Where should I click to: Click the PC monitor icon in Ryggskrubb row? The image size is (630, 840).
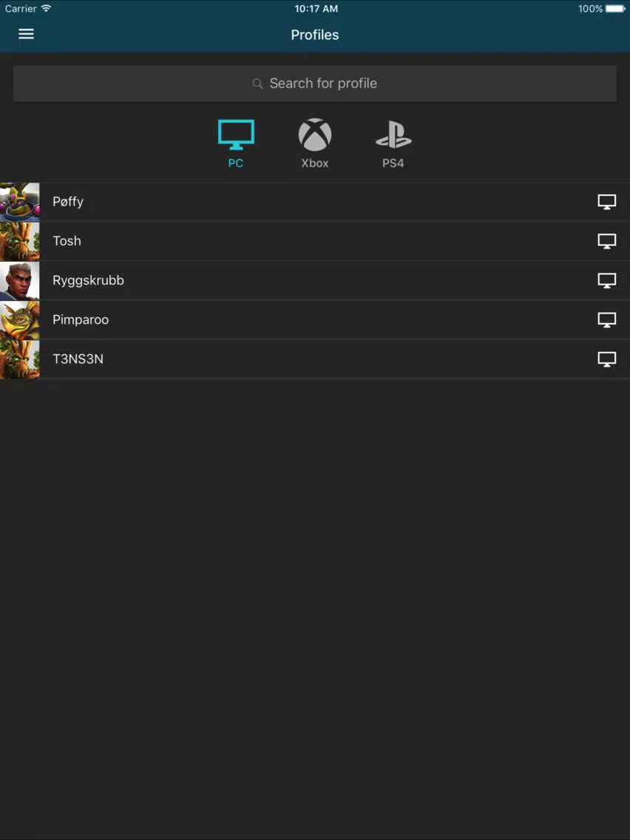click(607, 281)
